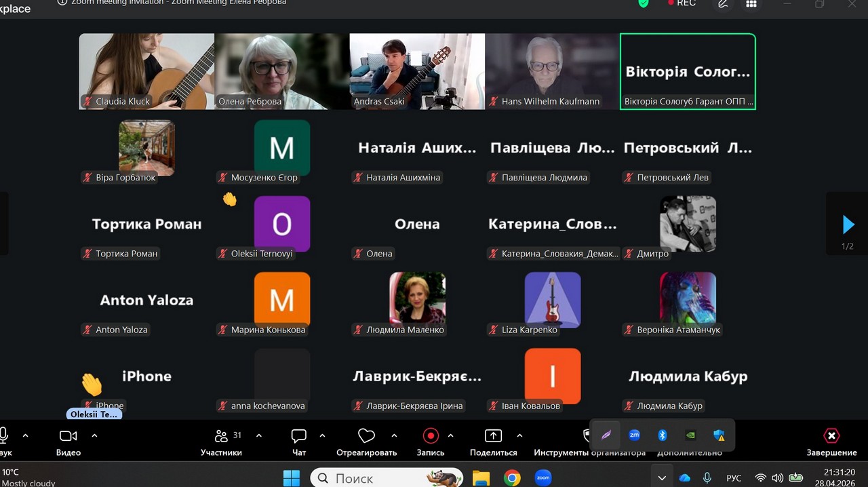The height and width of the screenshot is (487, 868).
Task: Toggle the Запись recording button
Action: point(431,436)
